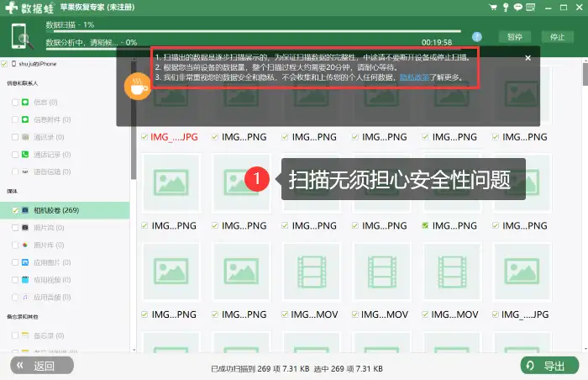
Task: Click the shu ju的iPhone device name
Action: [x=38, y=64]
